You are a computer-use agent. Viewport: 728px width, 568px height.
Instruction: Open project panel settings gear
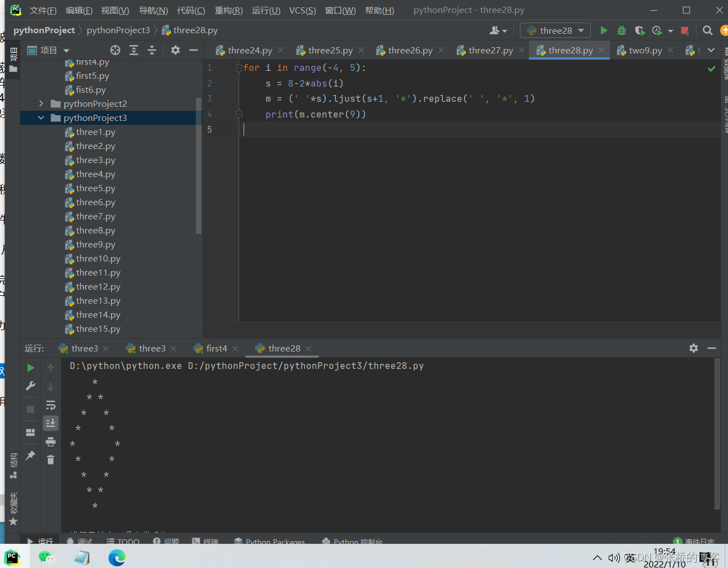click(x=176, y=50)
